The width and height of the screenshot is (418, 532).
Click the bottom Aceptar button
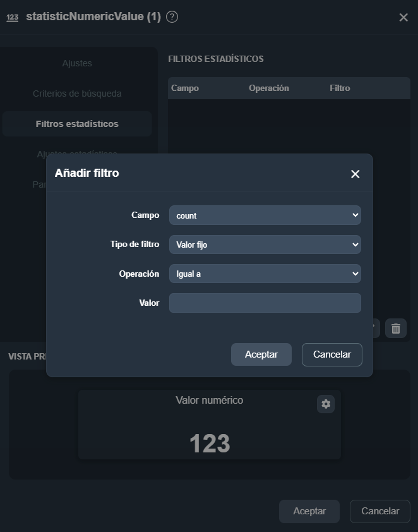tap(309, 511)
